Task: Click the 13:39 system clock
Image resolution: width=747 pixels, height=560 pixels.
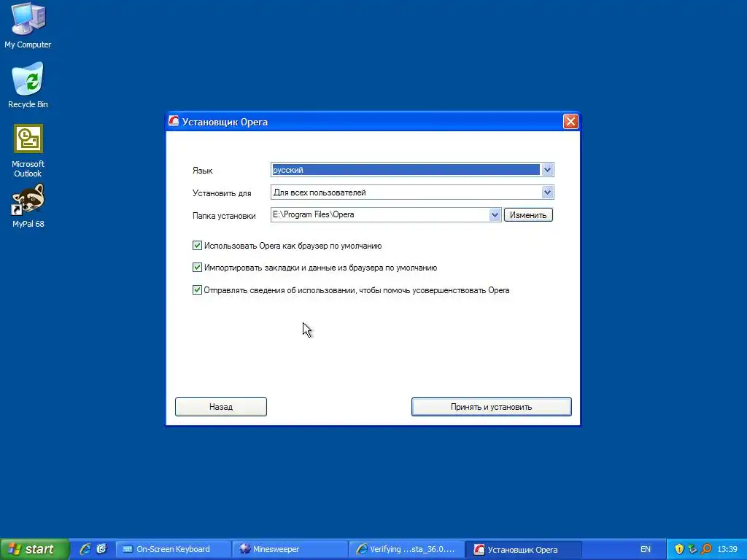Action: (727, 549)
